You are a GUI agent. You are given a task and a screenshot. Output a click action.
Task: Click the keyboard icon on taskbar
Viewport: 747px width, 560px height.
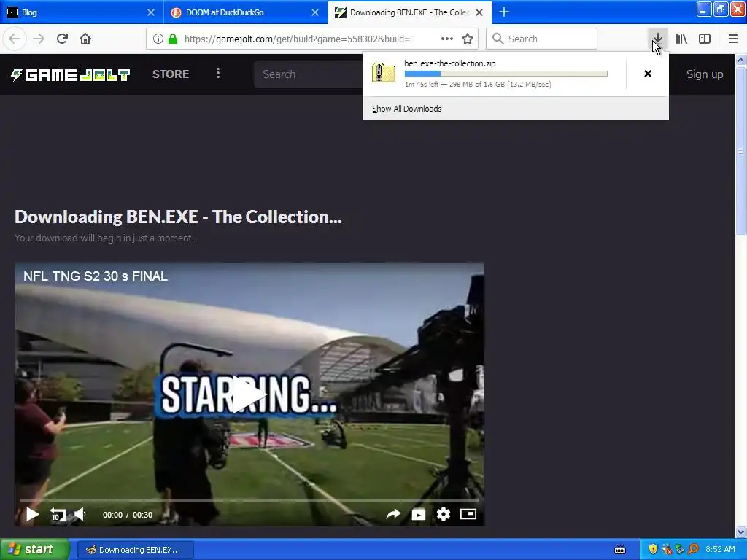click(620, 550)
